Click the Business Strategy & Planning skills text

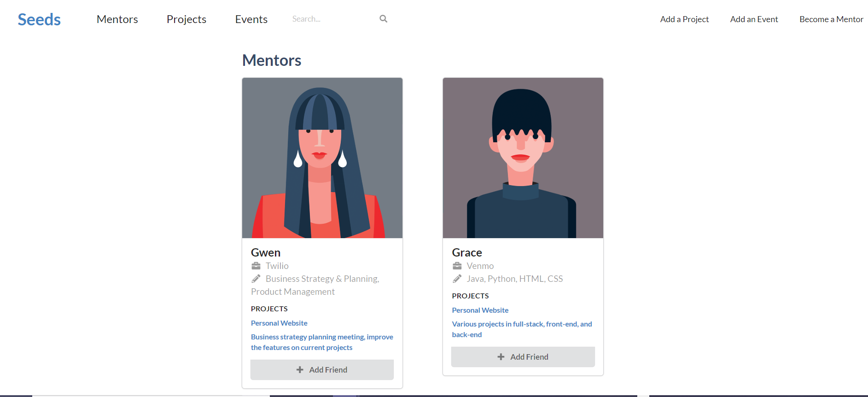(315, 285)
